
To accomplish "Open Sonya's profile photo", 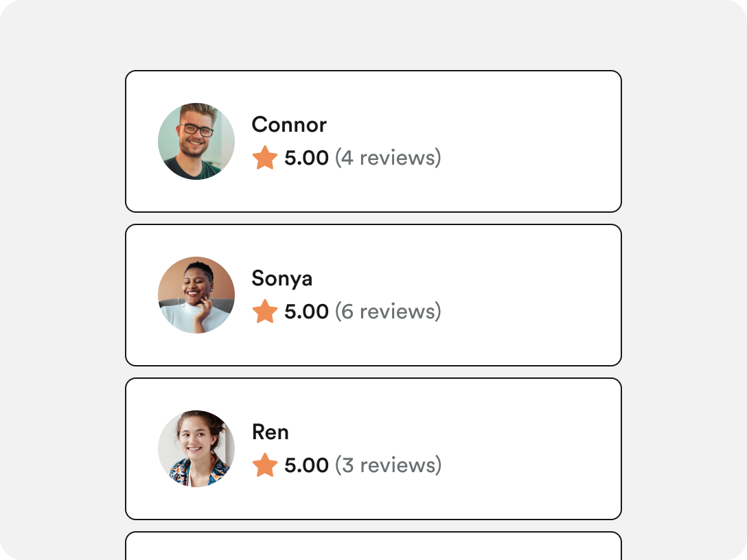I will (196, 295).
